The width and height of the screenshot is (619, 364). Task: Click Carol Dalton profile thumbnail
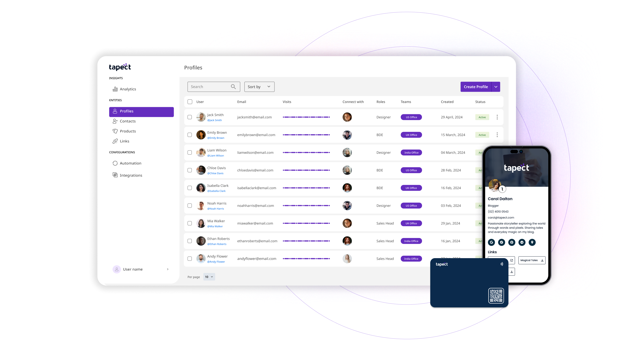coord(495,185)
